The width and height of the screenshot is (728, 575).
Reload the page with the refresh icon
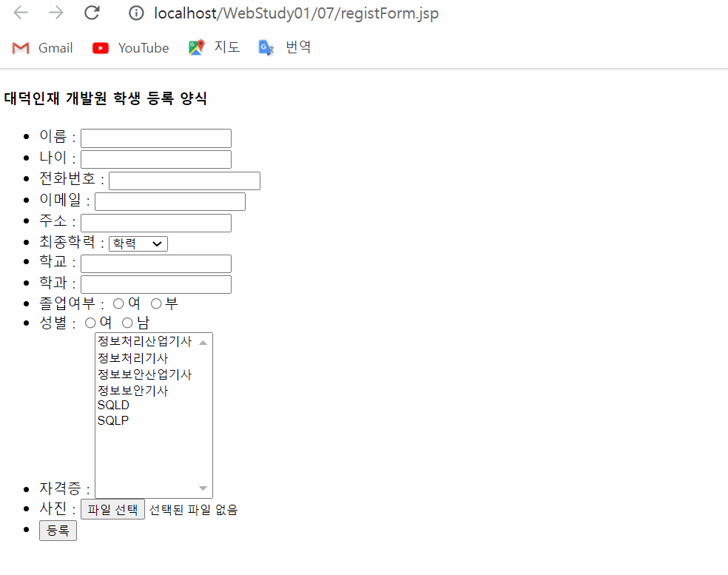92,13
